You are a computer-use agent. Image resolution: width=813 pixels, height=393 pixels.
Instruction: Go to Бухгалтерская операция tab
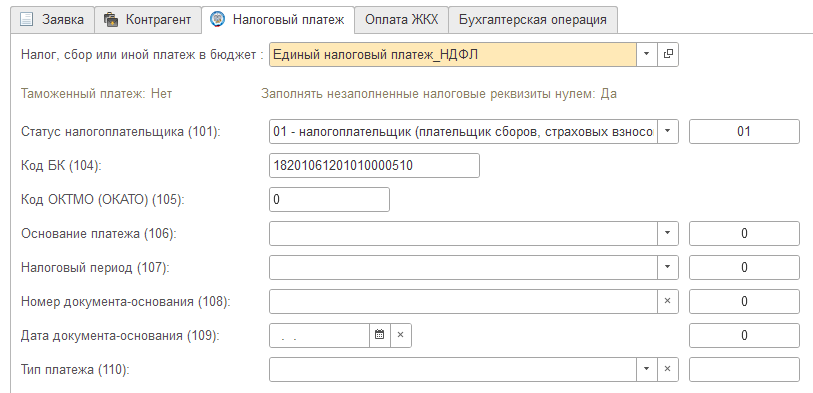pos(532,20)
